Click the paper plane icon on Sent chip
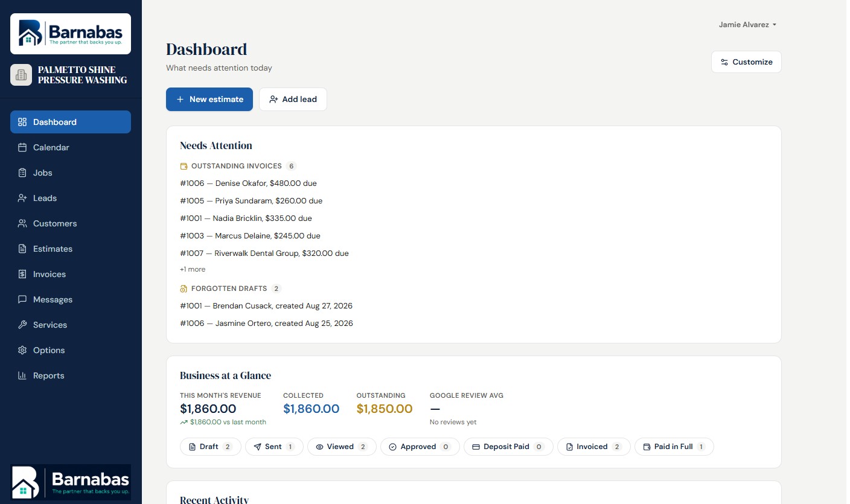Screen dimensions: 850x504 tap(258, 447)
